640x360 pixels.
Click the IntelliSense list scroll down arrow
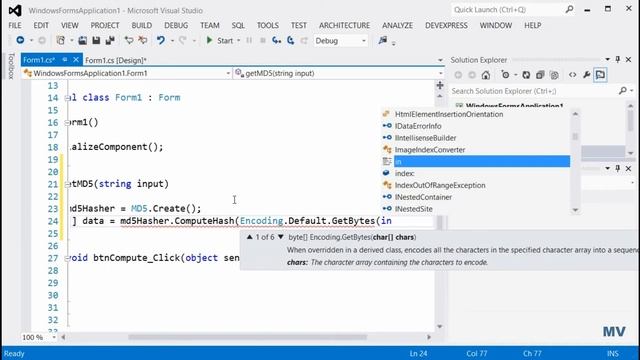(575, 210)
